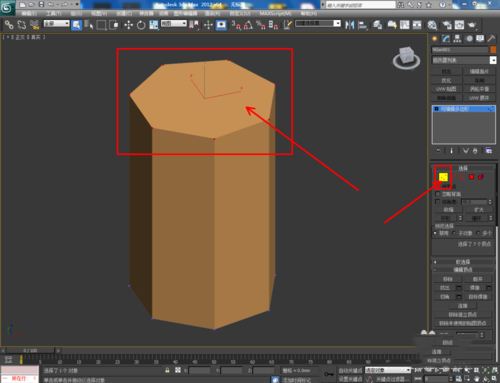This screenshot has width=500, height=383.
Task: Activate the Select and Rotate tool
Action: click(x=141, y=25)
